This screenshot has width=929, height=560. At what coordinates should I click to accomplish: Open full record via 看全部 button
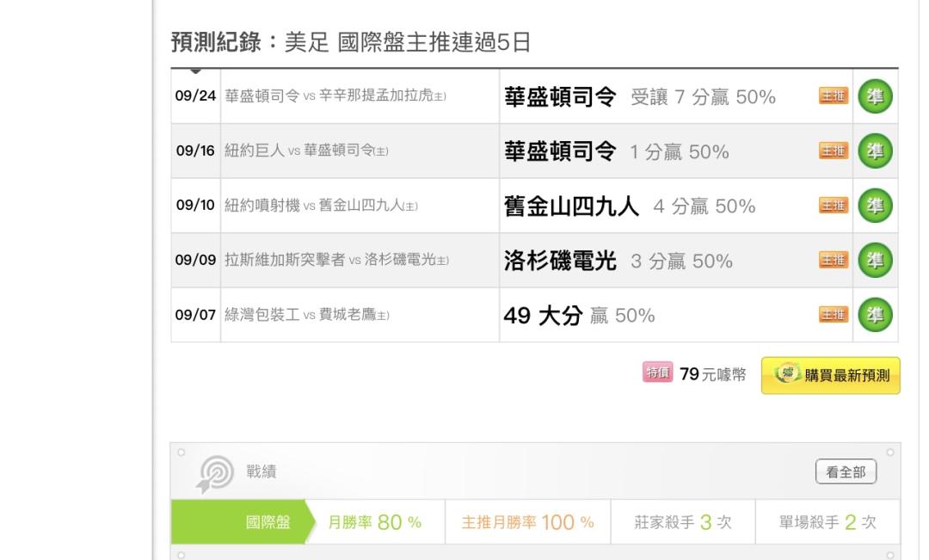pos(846,471)
